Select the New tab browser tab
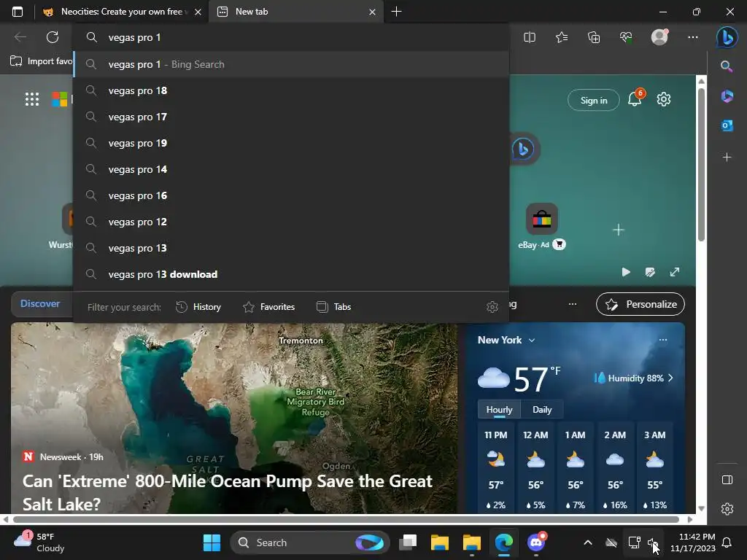 pyautogui.click(x=295, y=12)
